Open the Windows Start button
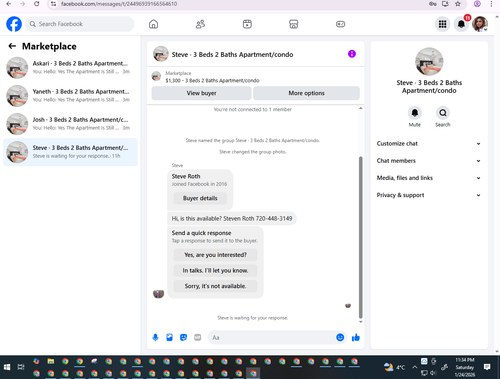 [7, 367]
